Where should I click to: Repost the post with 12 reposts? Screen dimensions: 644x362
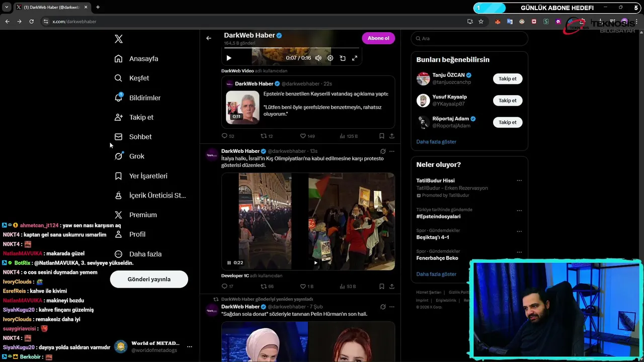coord(267,136)
